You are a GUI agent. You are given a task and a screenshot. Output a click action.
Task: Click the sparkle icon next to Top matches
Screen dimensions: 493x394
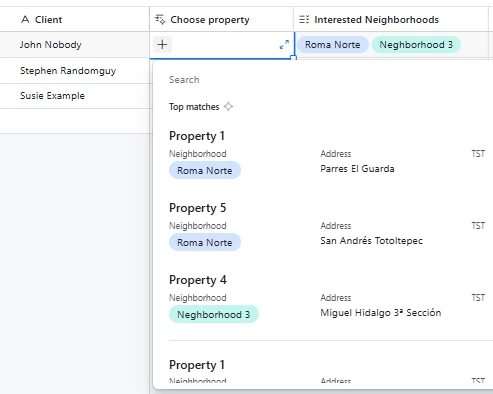pyautogui.click(x=228, y=107)
